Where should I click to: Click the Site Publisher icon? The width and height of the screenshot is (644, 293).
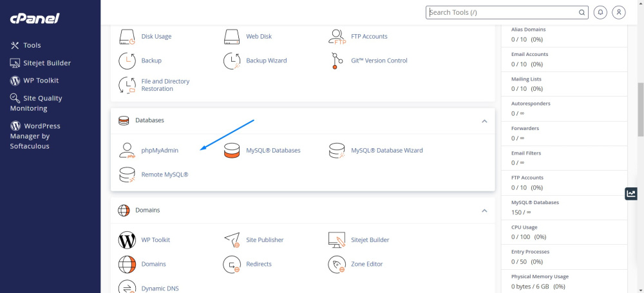click(232, 240)
